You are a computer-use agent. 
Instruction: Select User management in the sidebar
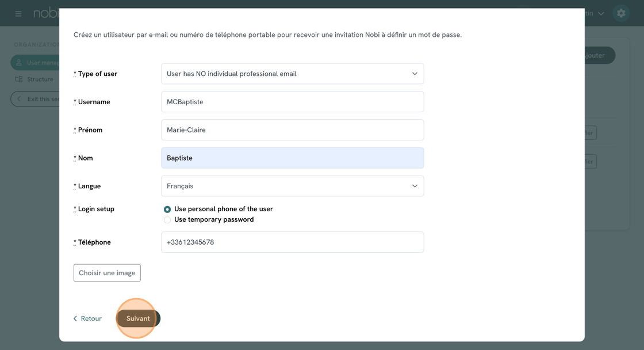(34, 62)
